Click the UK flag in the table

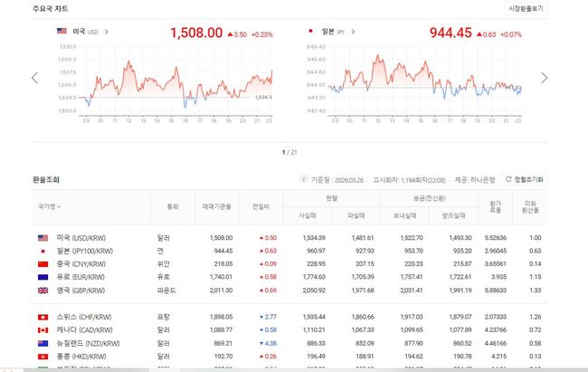click(43, 290)
